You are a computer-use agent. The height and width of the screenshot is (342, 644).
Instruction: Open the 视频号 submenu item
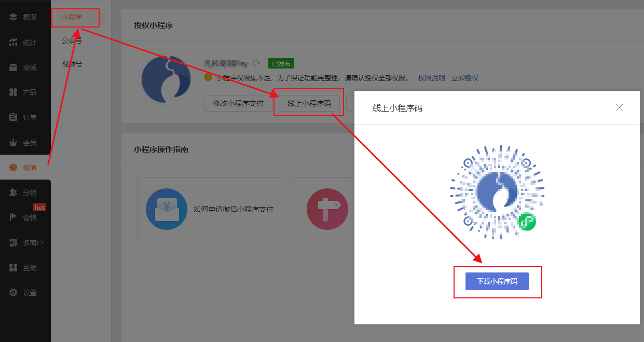click(72, 64)
